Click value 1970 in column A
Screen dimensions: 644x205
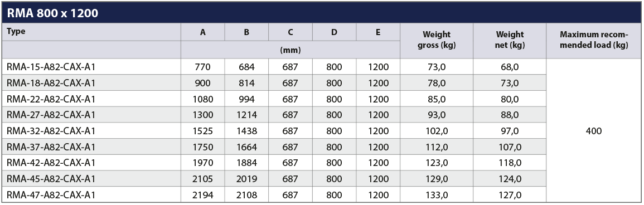[203, 163]
